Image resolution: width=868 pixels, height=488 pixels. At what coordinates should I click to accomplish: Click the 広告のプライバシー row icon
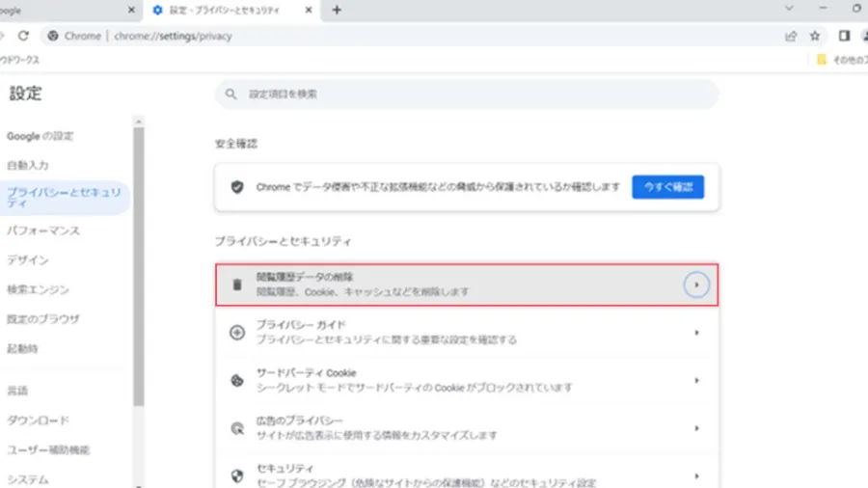tap(237, 428)
